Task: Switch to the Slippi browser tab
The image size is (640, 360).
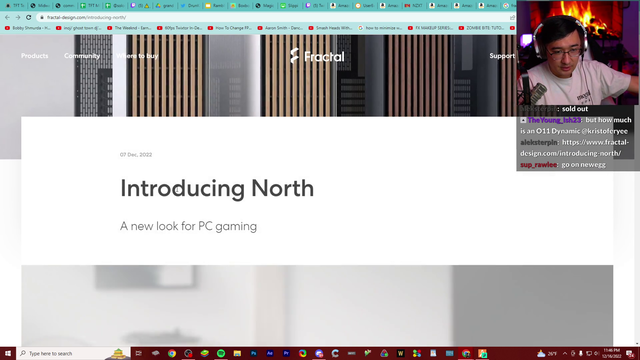Action: click(289, 6)
